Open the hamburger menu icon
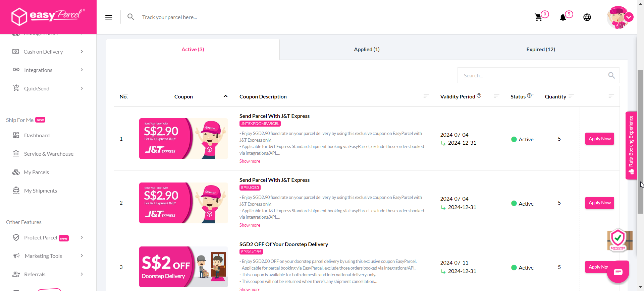This screenshot has width=644, height=291. point(109,17)
